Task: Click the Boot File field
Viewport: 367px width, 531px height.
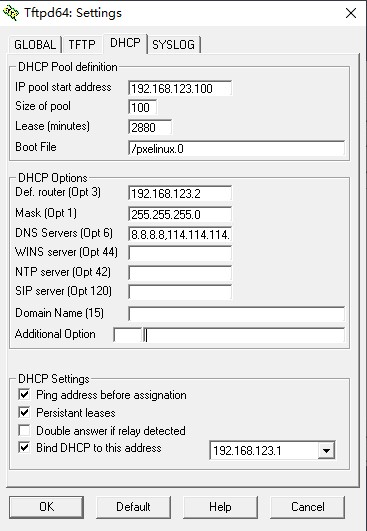Action: tap(237, 148)
